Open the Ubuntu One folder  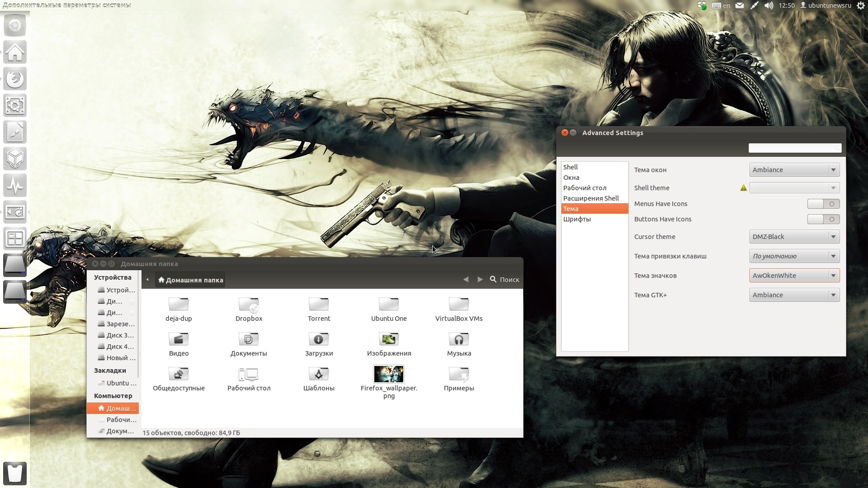pos(389,309)
